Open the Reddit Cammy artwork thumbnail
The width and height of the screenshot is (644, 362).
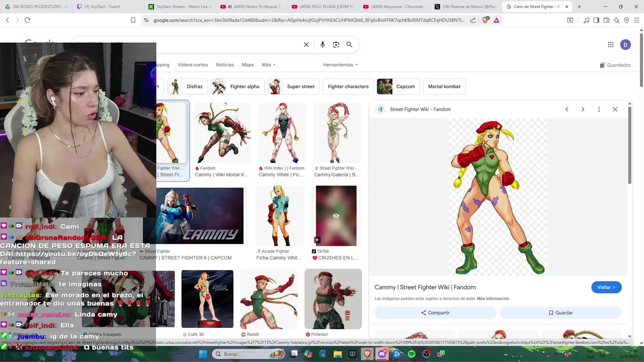(x=269, y=299)
